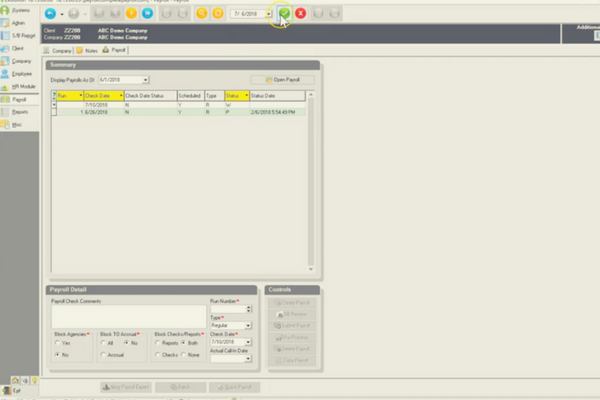Viewport: 600px width, 400px height.
Task: Open Status column header filter arrow
Action: pos(246,95)
